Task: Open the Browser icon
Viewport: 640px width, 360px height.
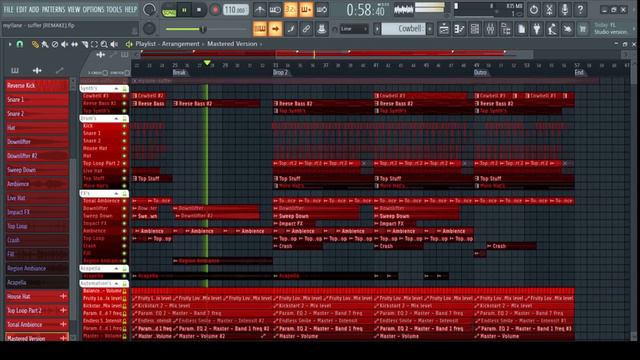Action: click(x=506, y=29)
